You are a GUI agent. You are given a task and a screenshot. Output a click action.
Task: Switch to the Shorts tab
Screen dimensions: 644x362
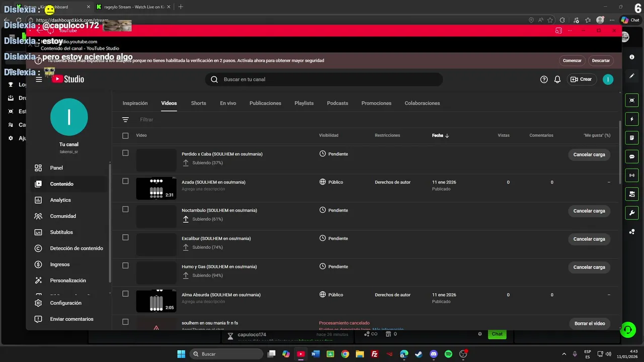tap(199, 103)
